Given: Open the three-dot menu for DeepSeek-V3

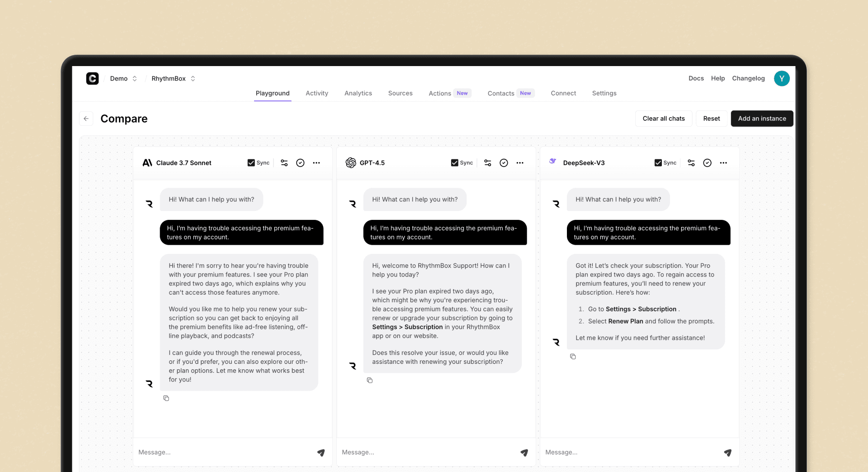Looking at the screenshot, I should click(x=723, y=163).
